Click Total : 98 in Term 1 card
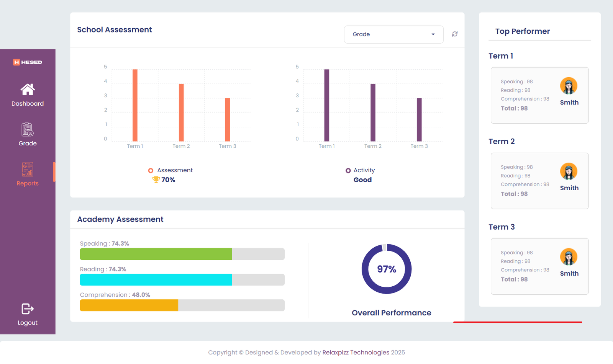 click(514, 109)
